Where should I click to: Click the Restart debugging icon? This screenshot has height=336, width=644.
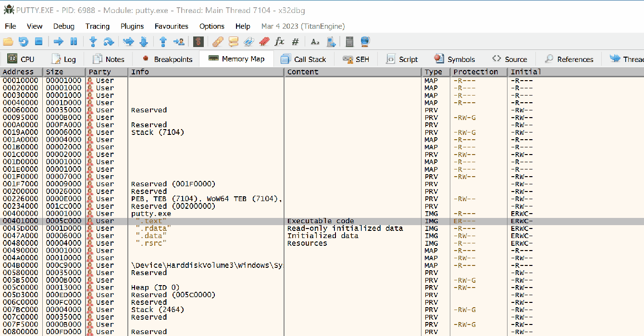pos(24,42)
